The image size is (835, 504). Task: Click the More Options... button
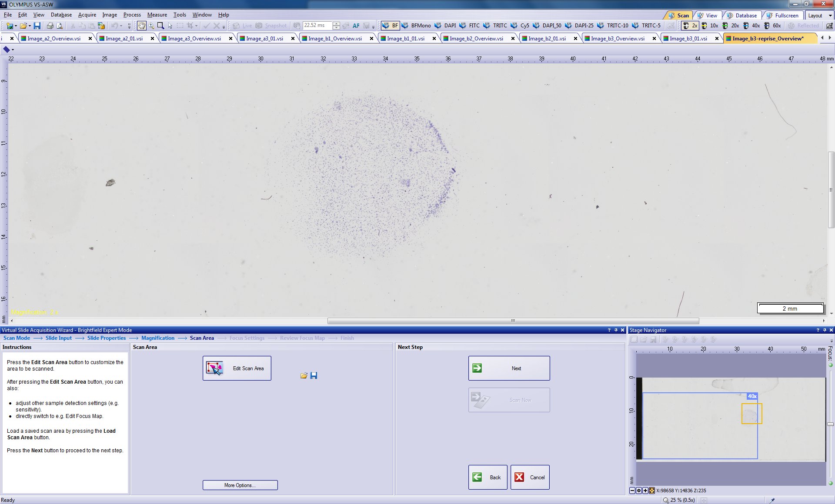tap(240, 485)
